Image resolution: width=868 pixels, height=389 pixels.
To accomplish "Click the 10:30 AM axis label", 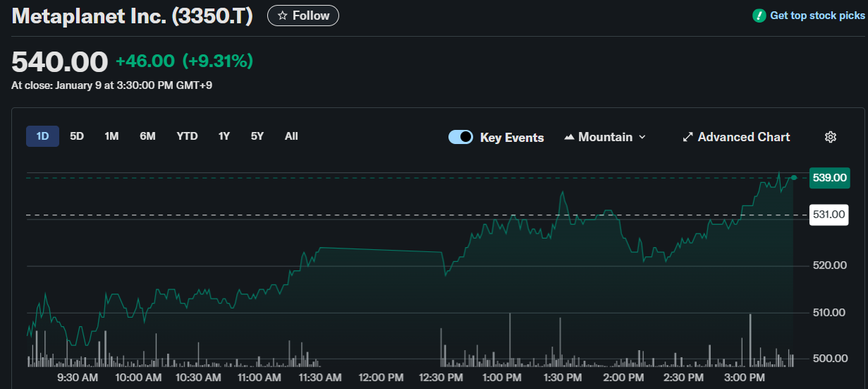I will click(x=199, y=378).
